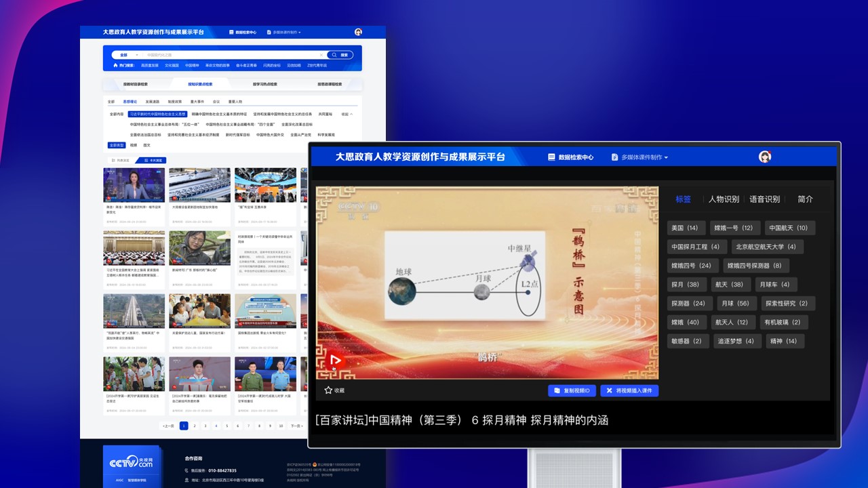Expand 多媒体课件制作 menu in the video window
Screen dimensions: 868x488
(x=639, y=157)
